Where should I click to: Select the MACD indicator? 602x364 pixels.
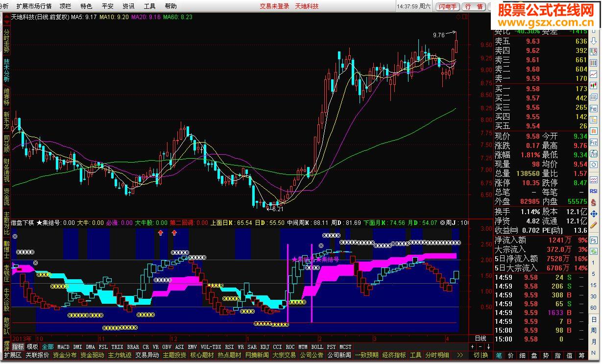[63, 347]
